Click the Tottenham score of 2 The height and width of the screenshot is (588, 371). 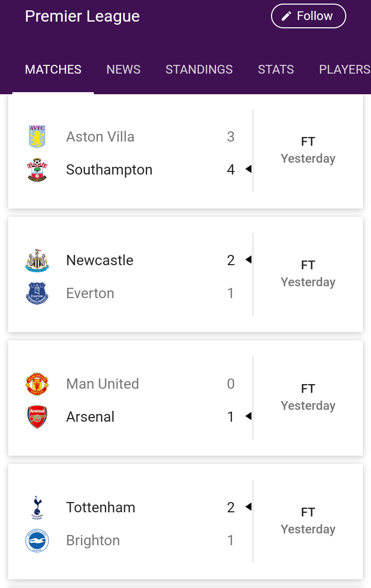click(x=231, y=508)
